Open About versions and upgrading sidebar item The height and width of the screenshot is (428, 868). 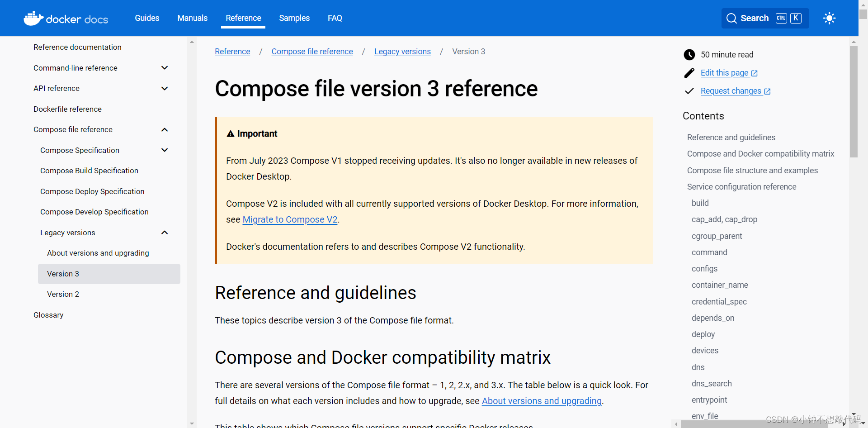(98, 253)
